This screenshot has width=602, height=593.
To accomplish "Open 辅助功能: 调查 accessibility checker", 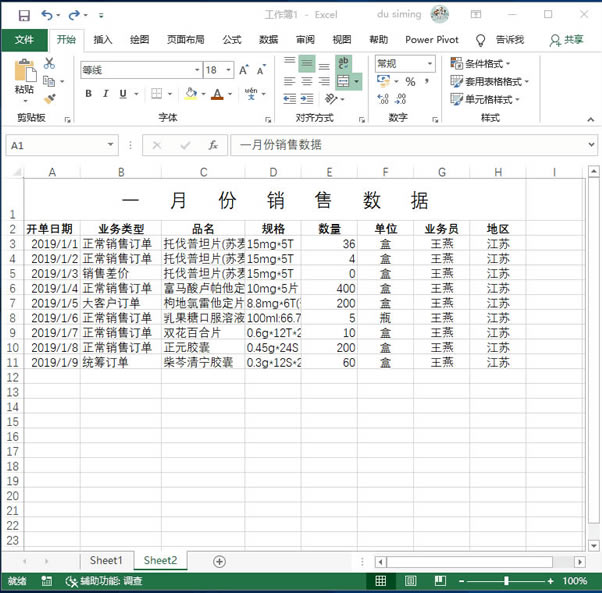I will click(x=104, y=581).
